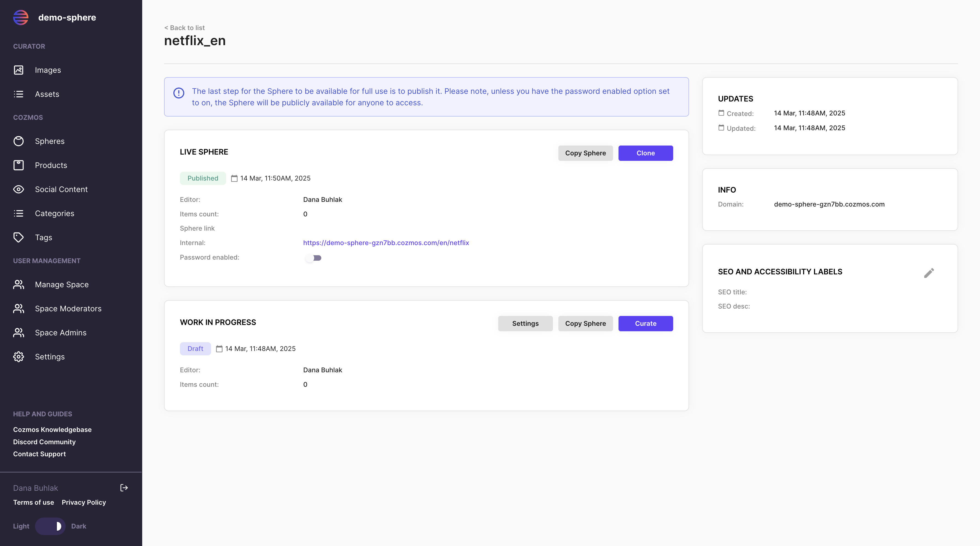
Task: Click the info icon in the publish notice
Action: coord(179,93)
